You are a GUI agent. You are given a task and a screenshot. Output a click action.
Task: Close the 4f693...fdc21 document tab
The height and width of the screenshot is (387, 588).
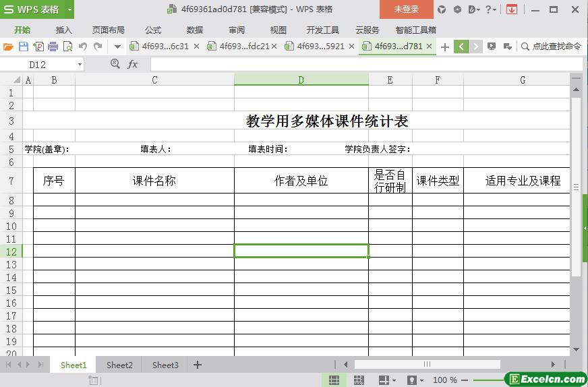click(274, 46)
